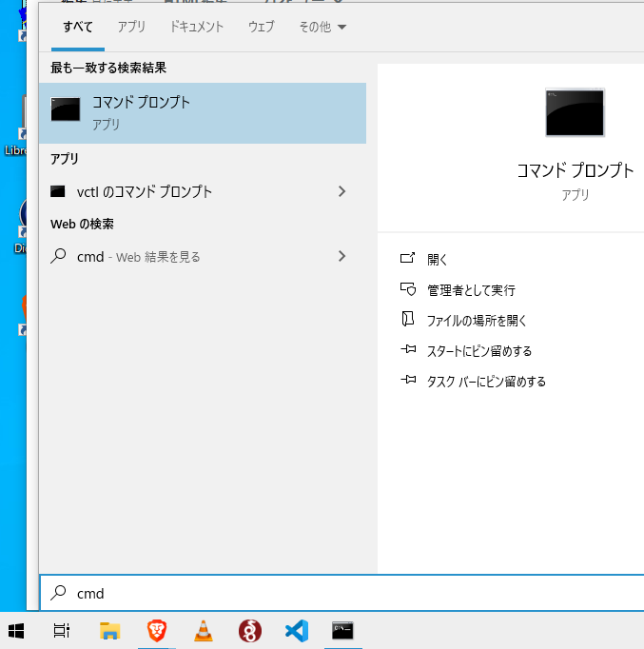Launch Brave browser from the taskbar
The width and height of the screenshot is (644, 649).
point(157,631)
